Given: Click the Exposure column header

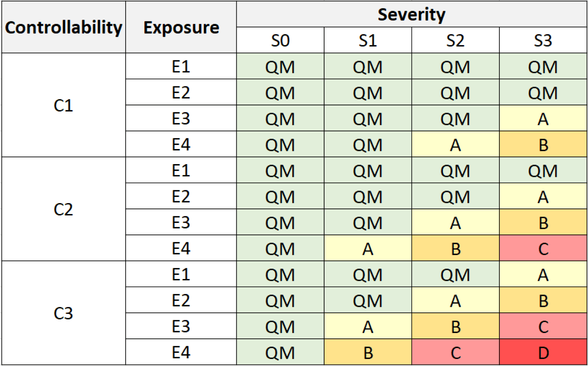Looking at the screenshot, I should tap(181, 28).
